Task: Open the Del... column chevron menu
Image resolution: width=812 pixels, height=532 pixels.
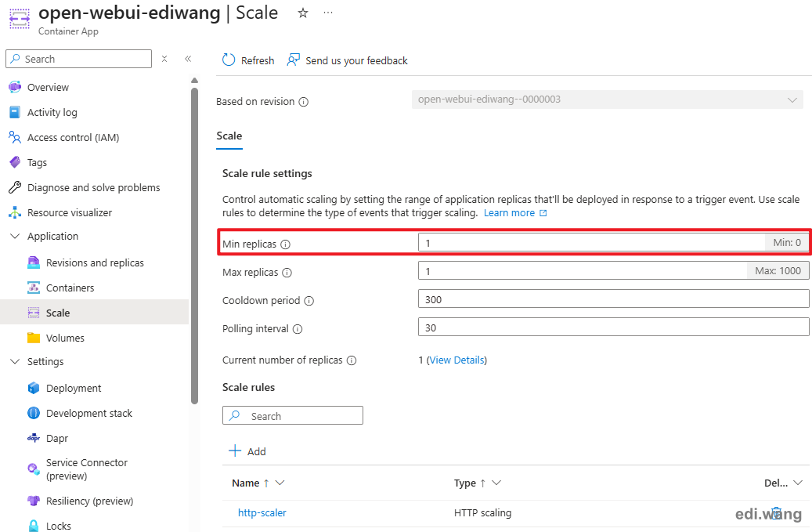Action: [x=798, y=483]
